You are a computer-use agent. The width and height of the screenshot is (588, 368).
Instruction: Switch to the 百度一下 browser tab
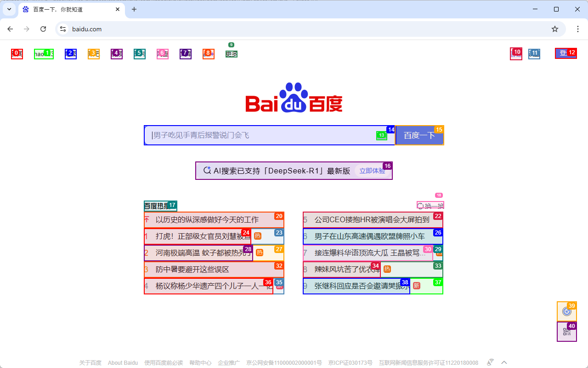64,9
